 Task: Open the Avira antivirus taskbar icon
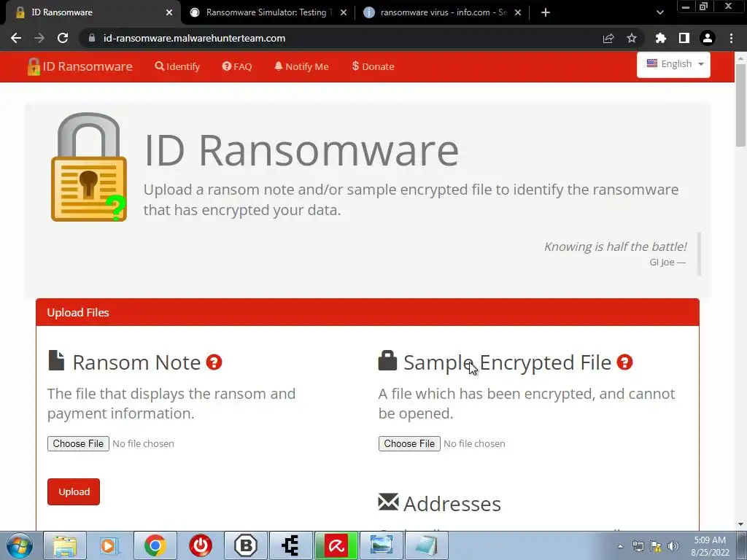pyautogui.click(x=336, y=545)
